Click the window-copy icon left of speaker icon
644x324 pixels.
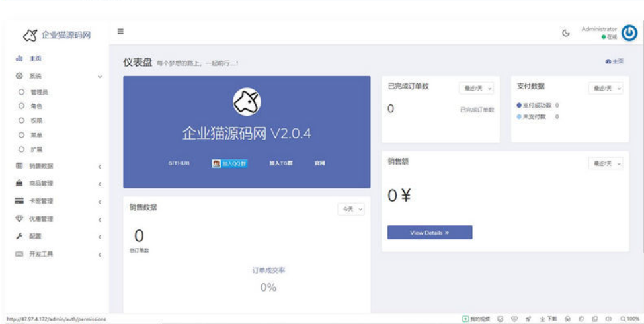(x=594, y=319)
